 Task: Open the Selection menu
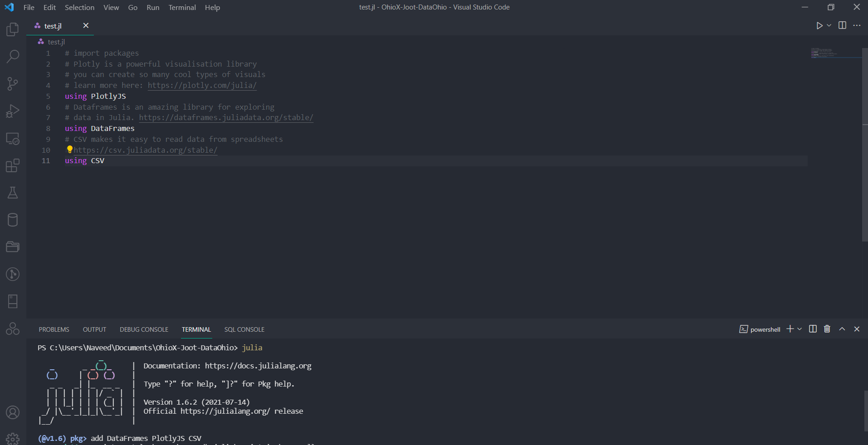click(x=79, y=7)
